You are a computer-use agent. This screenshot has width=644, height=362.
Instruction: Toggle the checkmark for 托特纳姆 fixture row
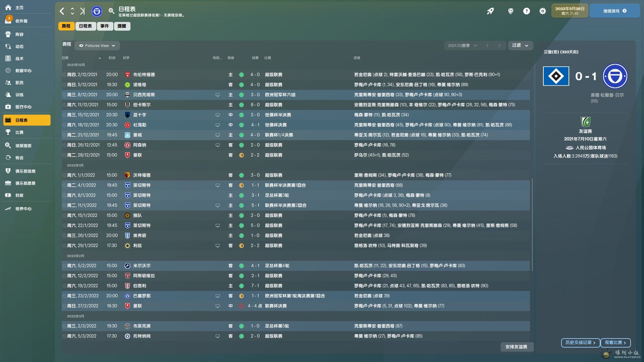(x=64, y=336)
